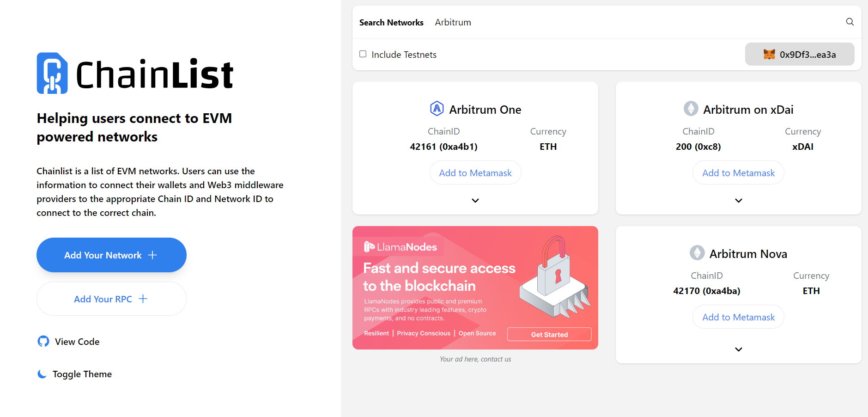Expand the Arbitrum on xDai card details
The height and width of the screenshot is (417, 868).
click(x=738, y=201)
